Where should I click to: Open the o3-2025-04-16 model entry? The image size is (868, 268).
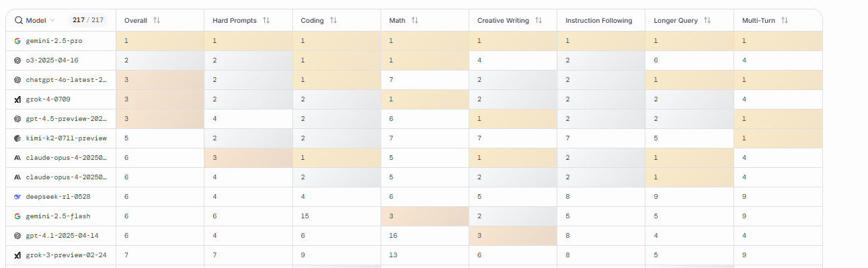(52, 60)
